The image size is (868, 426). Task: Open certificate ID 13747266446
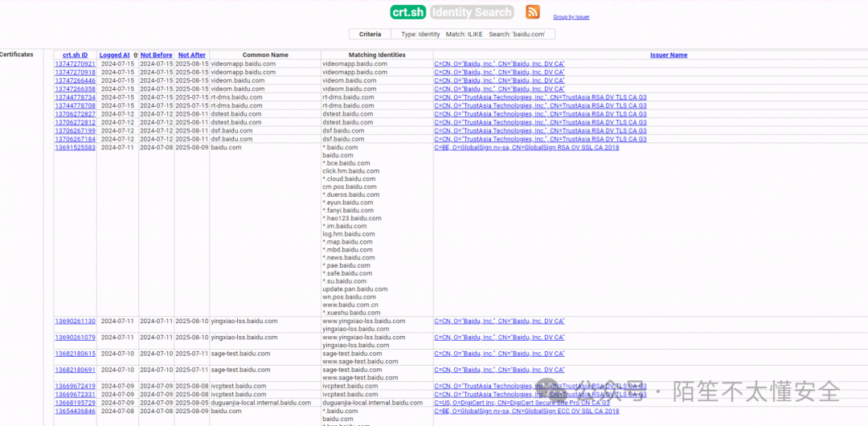click(76, 80)
